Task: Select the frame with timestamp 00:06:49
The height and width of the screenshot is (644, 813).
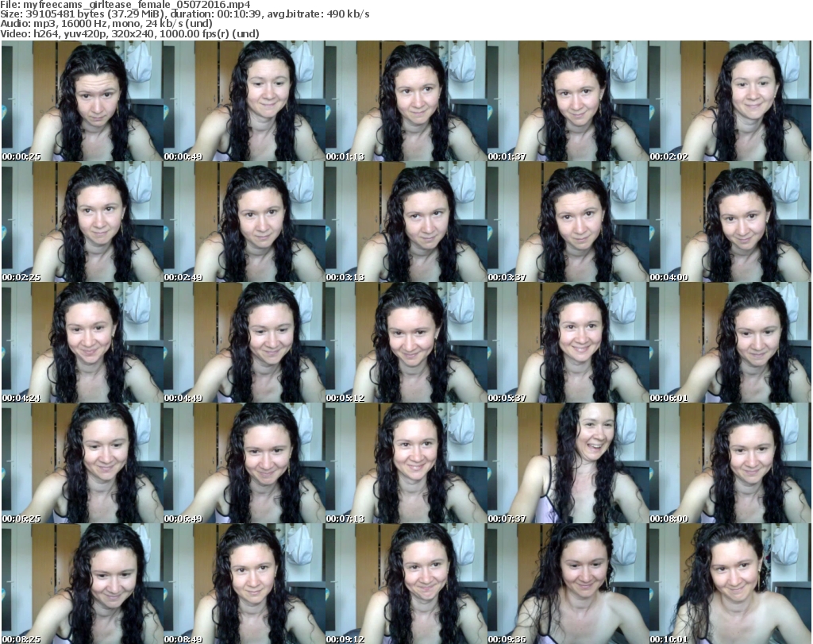Action: [245, 464]
